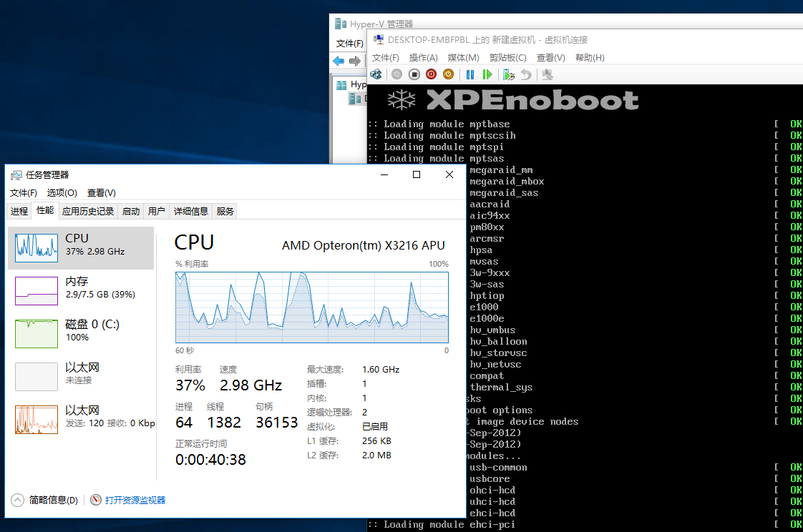
Task: Click the console line Loading module ehci-pci
Action: 442,524
